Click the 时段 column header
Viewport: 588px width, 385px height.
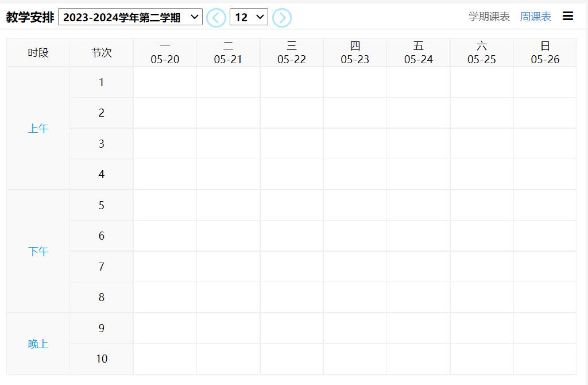tap(38, 53)
